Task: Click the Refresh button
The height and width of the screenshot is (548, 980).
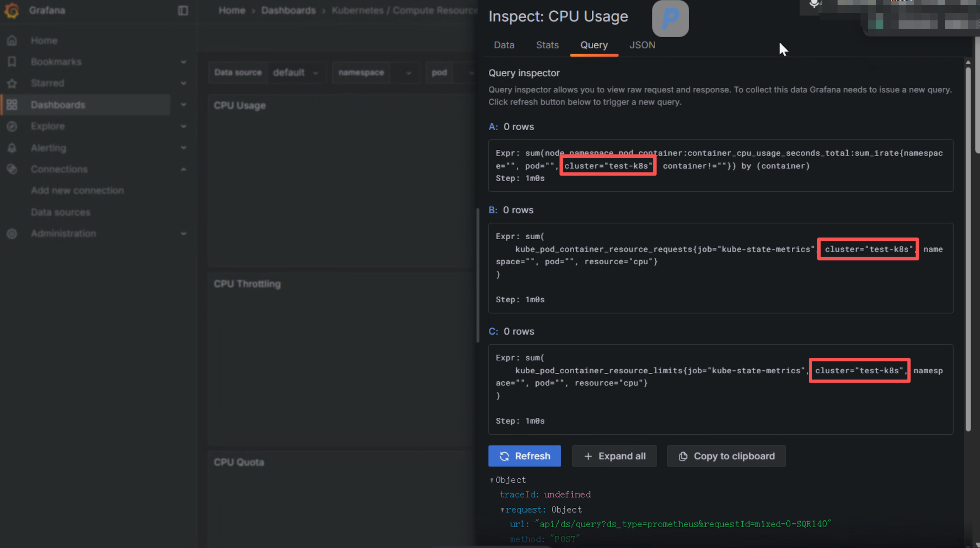Action: click(x=524, y=456)
